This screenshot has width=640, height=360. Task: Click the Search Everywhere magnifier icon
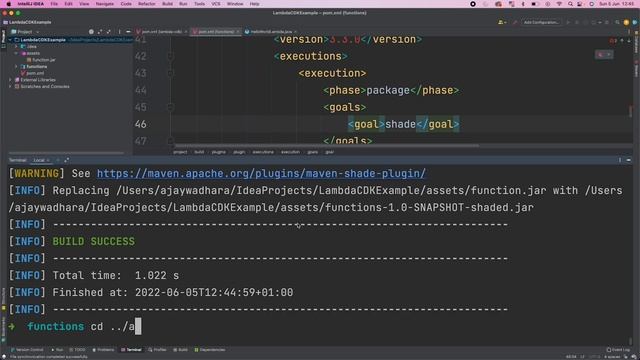click(x=617, y=22)
